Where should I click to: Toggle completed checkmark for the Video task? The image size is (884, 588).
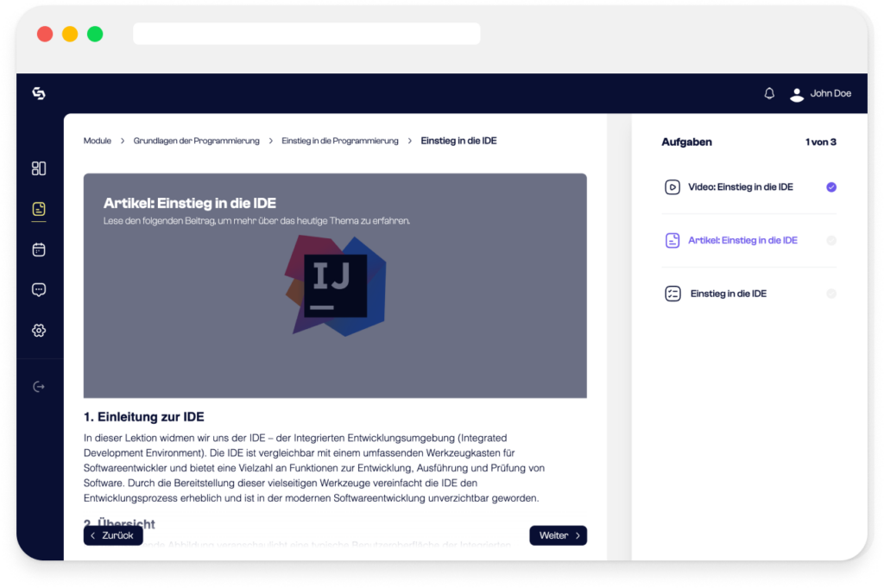831,187
